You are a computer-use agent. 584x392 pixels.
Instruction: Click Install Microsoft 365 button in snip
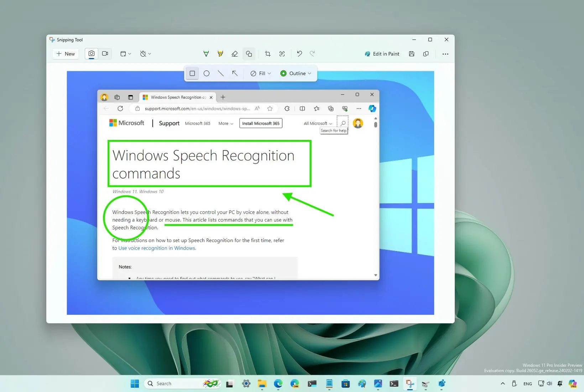coord(261,123)
